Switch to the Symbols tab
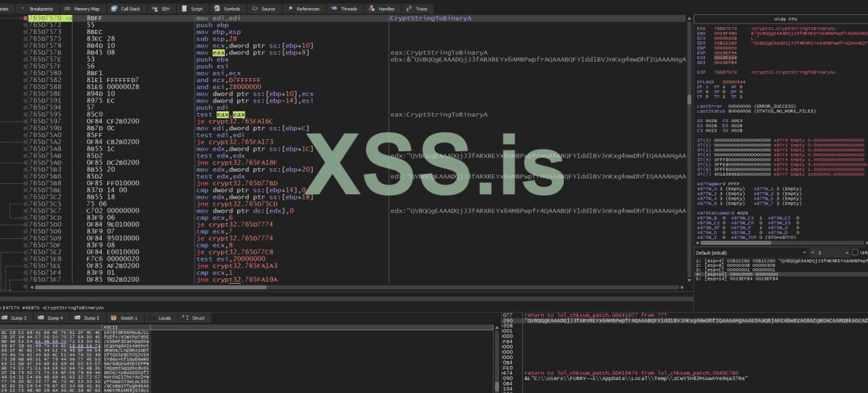Image resolution: width=868 pixels, height=393 pixels. pyautogui.click(x=227, y=9)
